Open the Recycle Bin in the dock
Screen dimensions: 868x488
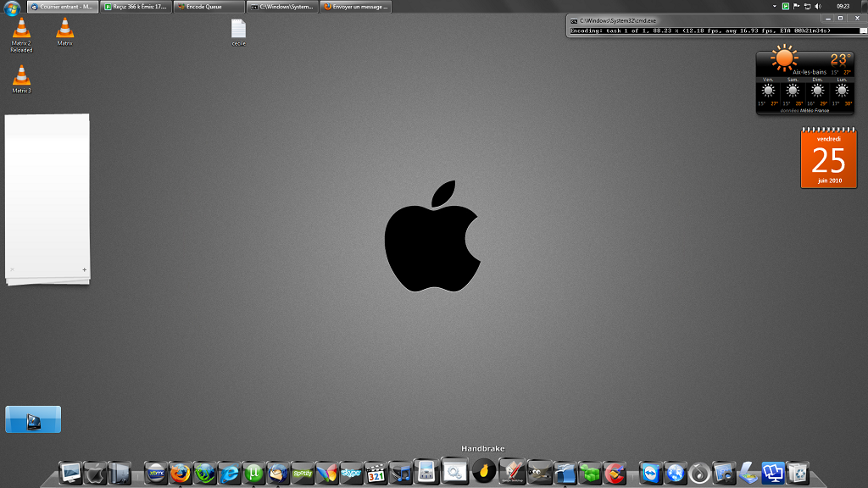pos(798,473)
